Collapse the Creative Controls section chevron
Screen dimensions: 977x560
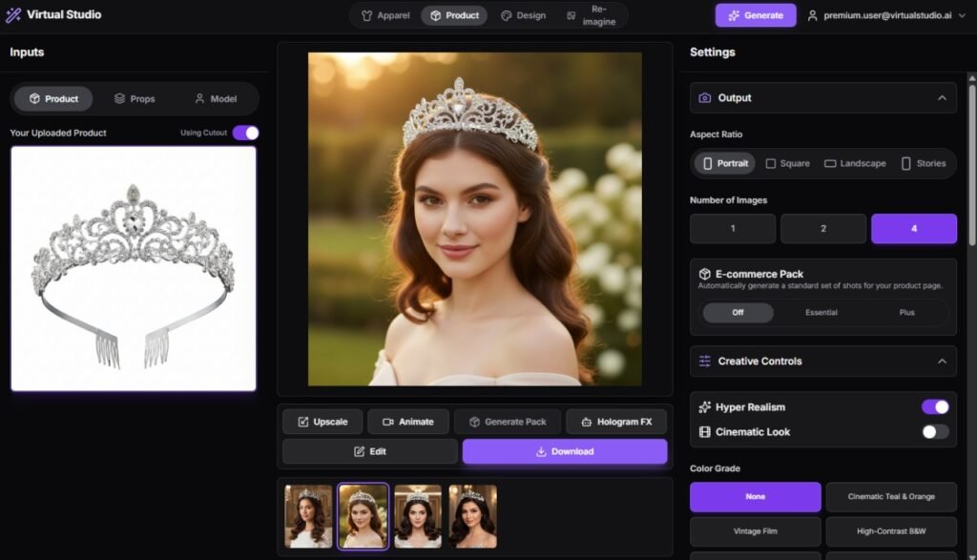[x=942, y=362]
